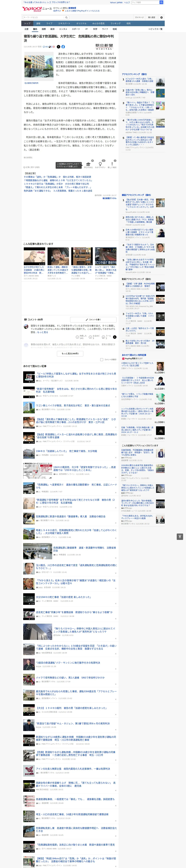Open the Yahoo! JAPAN link in the header
Viewport: 186px width, 868px height.
click(x=116, y=2)
